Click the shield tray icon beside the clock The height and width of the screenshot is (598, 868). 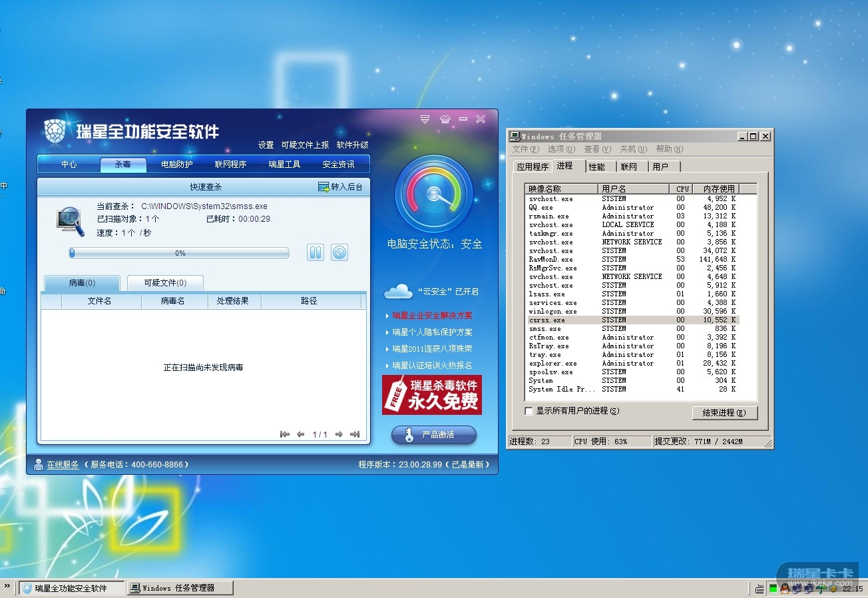point(833,589)
